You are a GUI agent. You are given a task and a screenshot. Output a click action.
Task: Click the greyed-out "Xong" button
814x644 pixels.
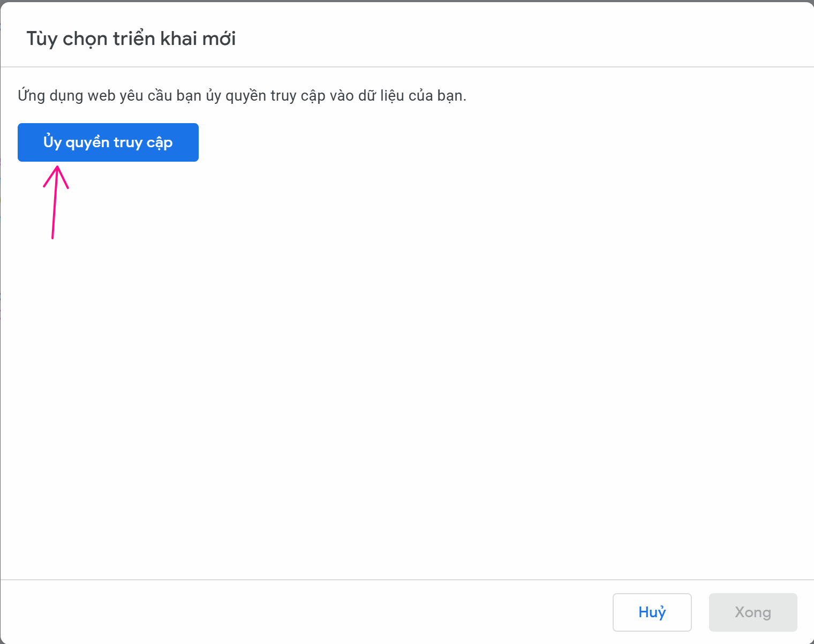(752, 612)
